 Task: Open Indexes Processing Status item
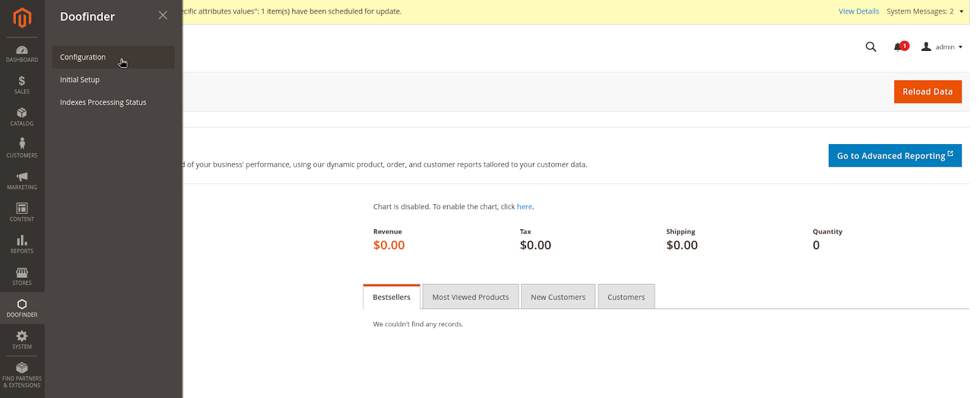[x=113, y=102]
